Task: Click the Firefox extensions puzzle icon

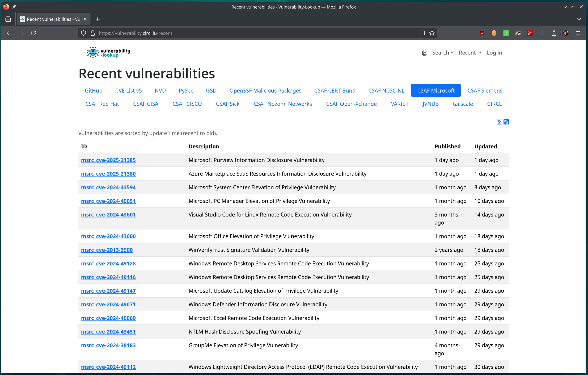Action: [x=554, y=33]
